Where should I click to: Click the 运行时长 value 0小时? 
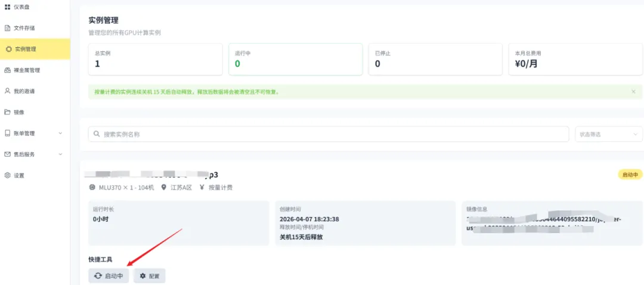(x=101, y=219)
